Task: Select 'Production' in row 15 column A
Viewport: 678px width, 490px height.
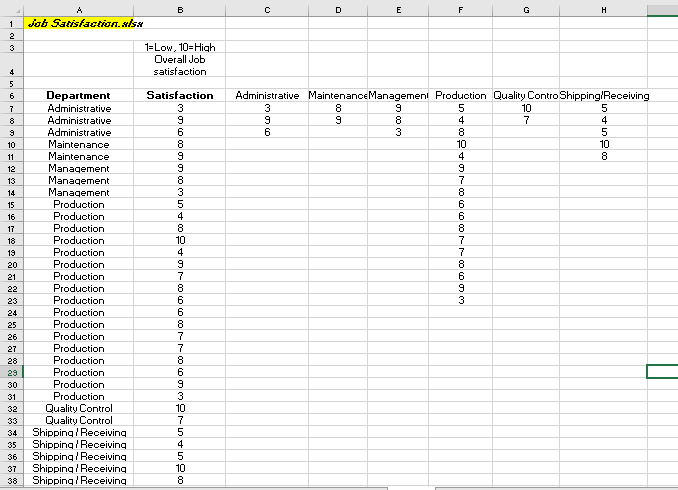Action: (x=79, y=204)
